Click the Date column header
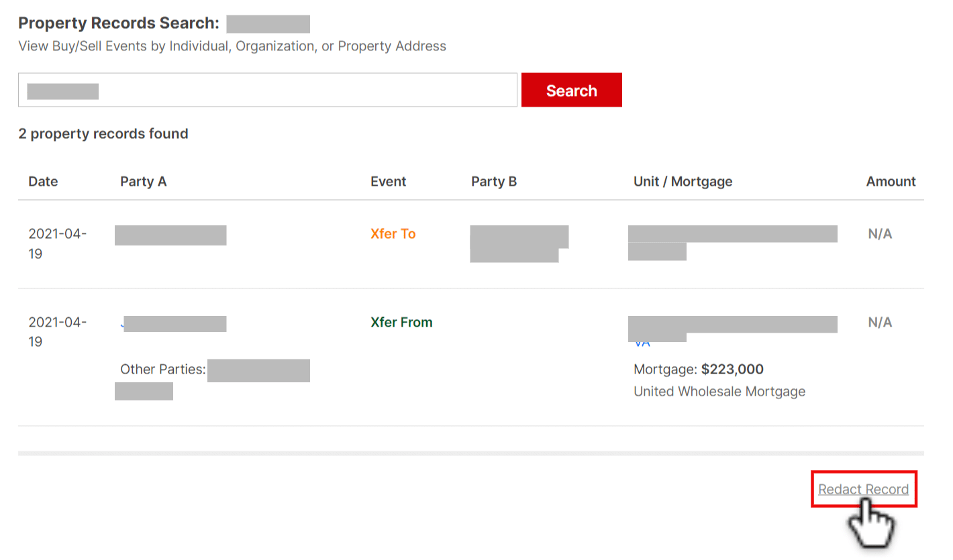This screenshot has width=953, height=560. (43, 181)
